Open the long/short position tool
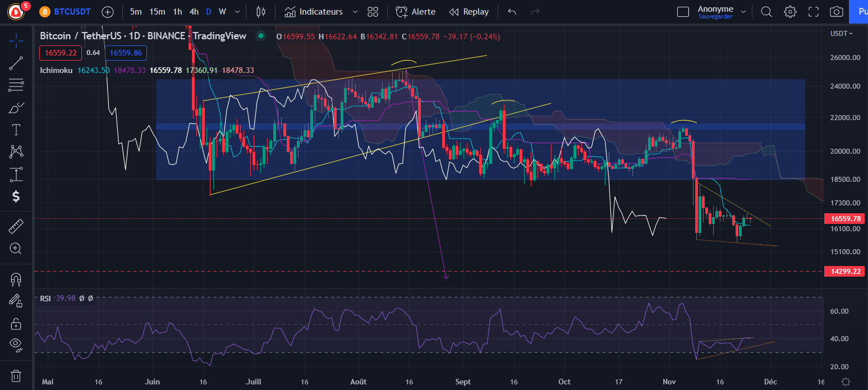This screenshot has height=390, width=868. [x=16, y=175]
